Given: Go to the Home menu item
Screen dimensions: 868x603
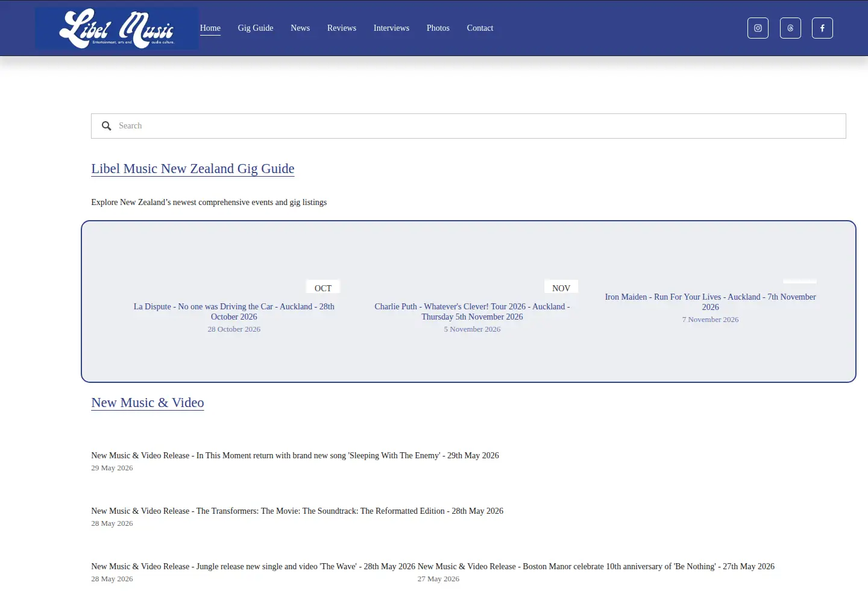Looking at the screenshot, I should point(210,28).
